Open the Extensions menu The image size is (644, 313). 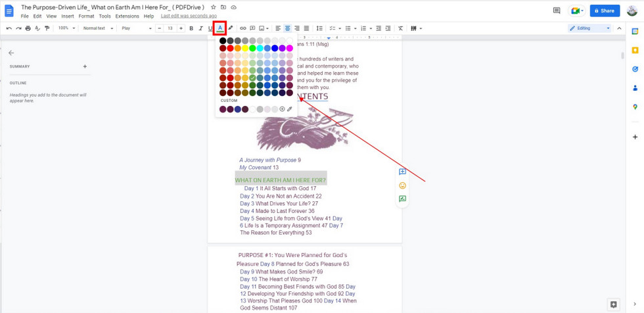coord(127,16)
